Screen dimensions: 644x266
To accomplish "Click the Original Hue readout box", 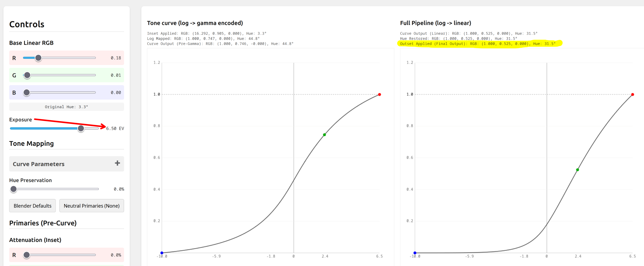I will (x=67, y=107).
